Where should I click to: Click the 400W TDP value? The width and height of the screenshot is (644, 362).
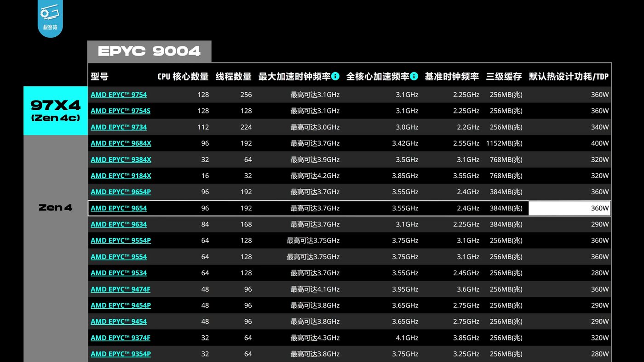600,143
